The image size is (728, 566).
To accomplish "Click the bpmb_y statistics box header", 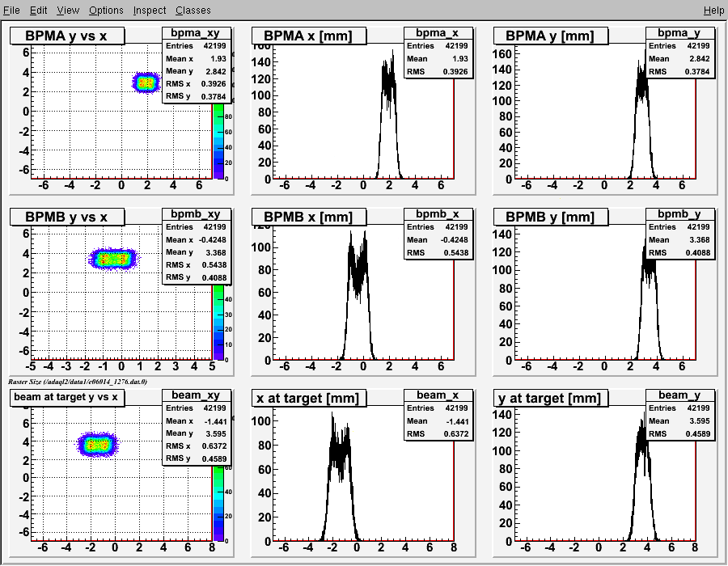I will pos(679,214).
